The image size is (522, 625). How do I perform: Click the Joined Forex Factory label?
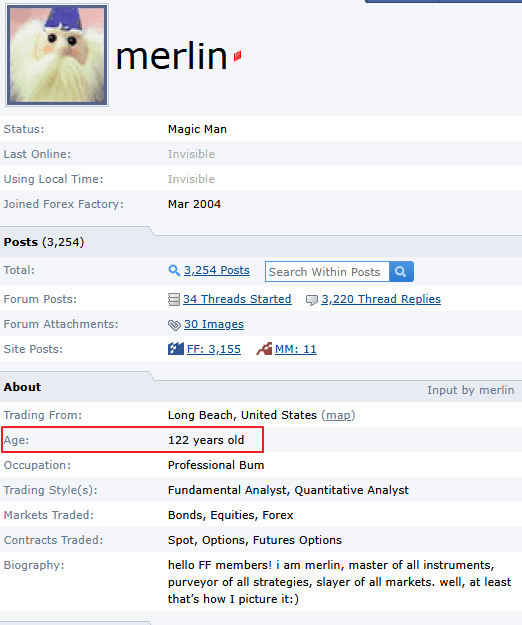click(64, 204)
